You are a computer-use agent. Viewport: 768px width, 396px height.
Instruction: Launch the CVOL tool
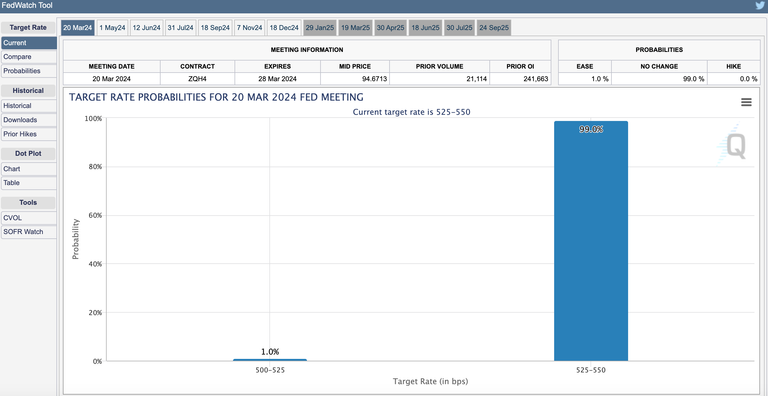click(x=28, y=218)
